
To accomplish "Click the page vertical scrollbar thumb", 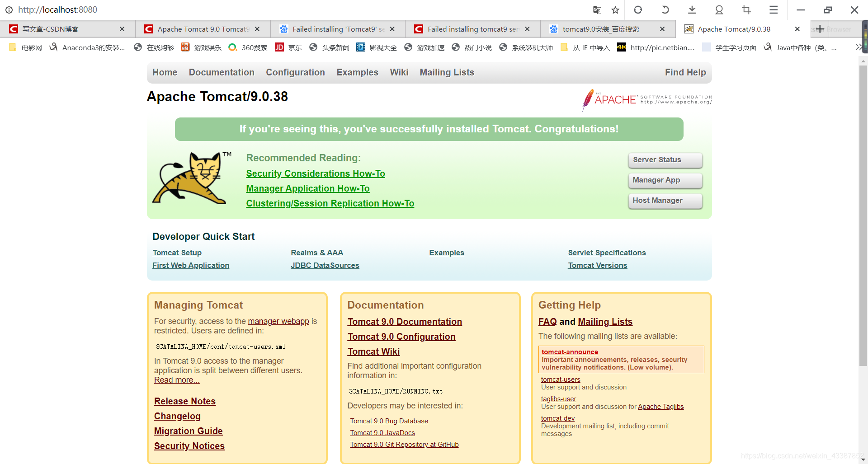I will (x=863, y=216).
